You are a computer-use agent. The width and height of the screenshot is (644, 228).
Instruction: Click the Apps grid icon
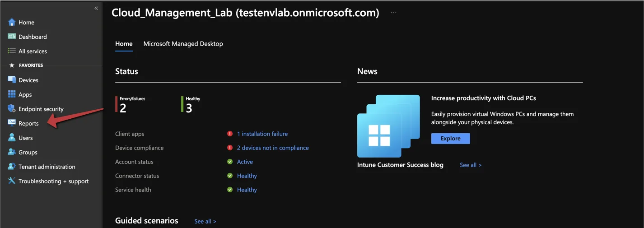click(x=12, y=94)
